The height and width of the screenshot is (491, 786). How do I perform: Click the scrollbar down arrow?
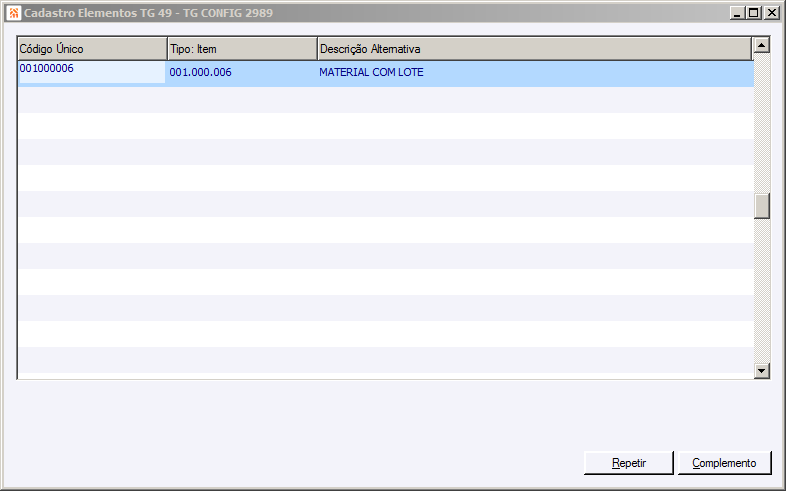(762, 371)
